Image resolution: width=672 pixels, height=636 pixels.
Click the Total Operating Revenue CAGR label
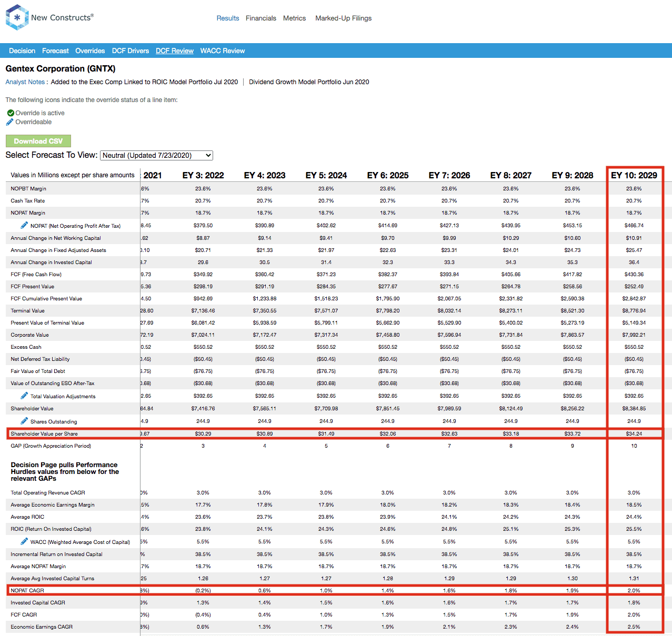click(48, 492)
